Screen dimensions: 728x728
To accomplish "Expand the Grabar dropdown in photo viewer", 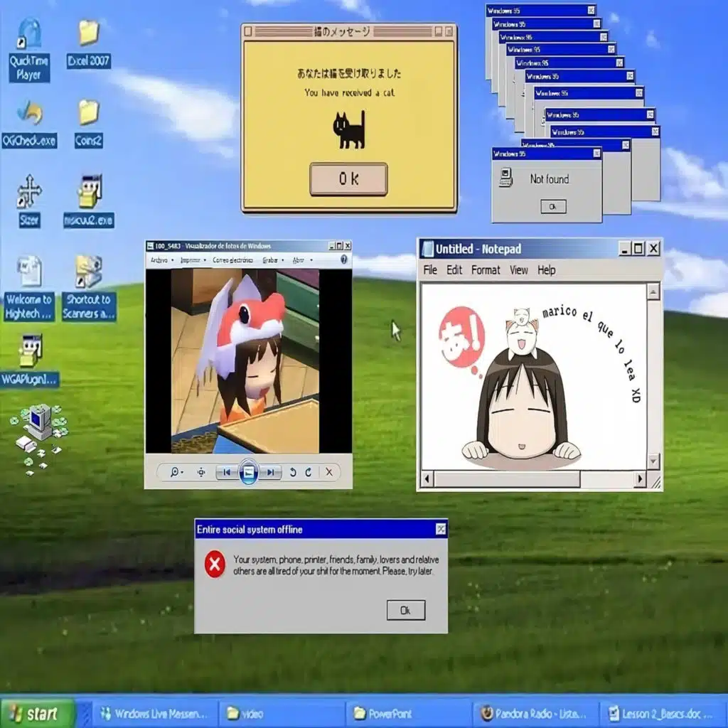I will (x=272, y=260).
